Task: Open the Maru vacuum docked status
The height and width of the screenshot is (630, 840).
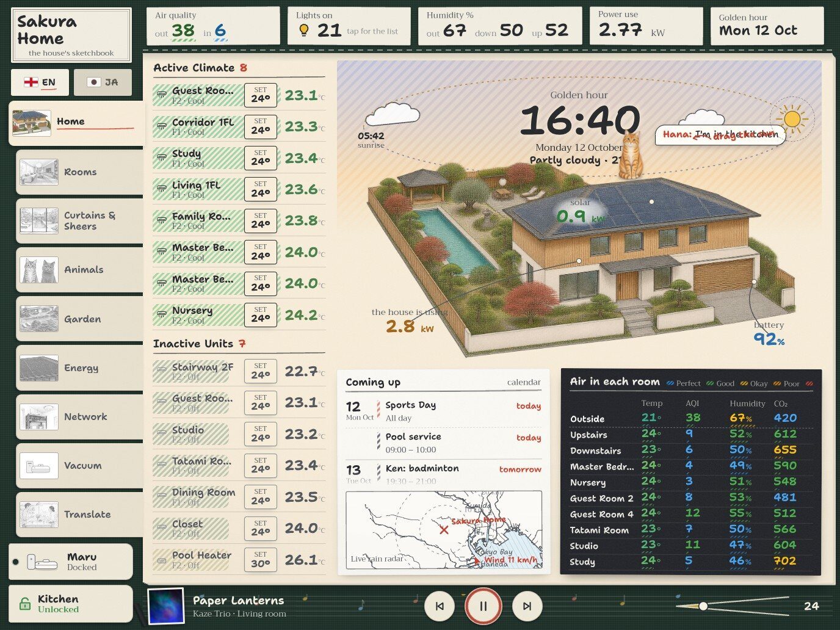Action: coord(71,562)
